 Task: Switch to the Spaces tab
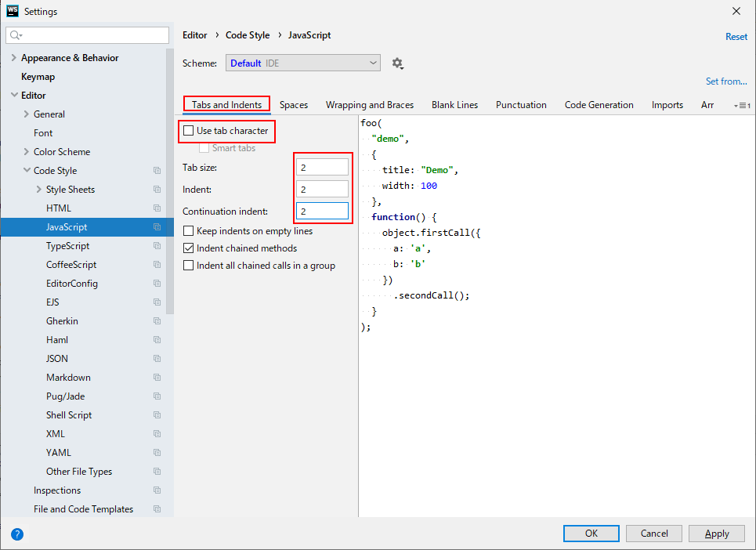(294, 105)
